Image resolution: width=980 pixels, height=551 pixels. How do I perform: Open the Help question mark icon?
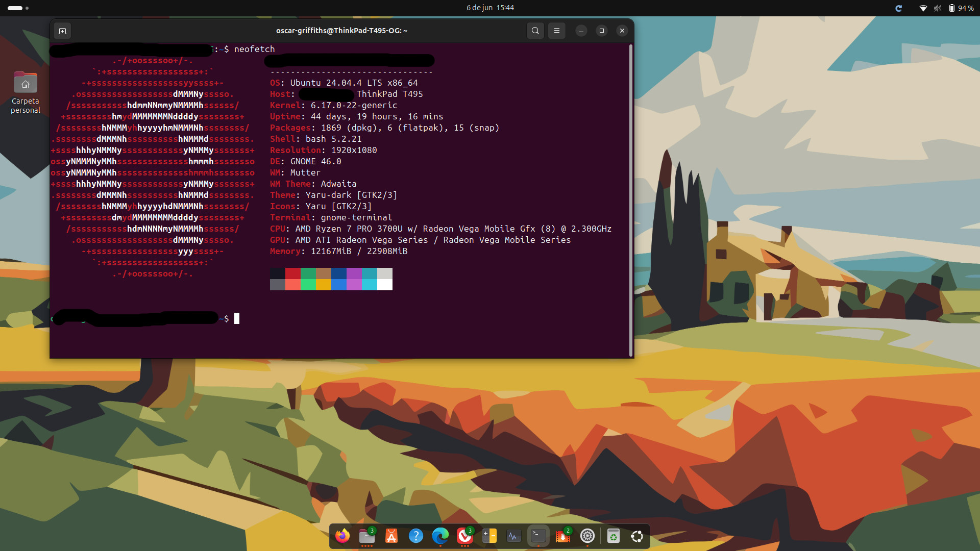tap(416, 536)
